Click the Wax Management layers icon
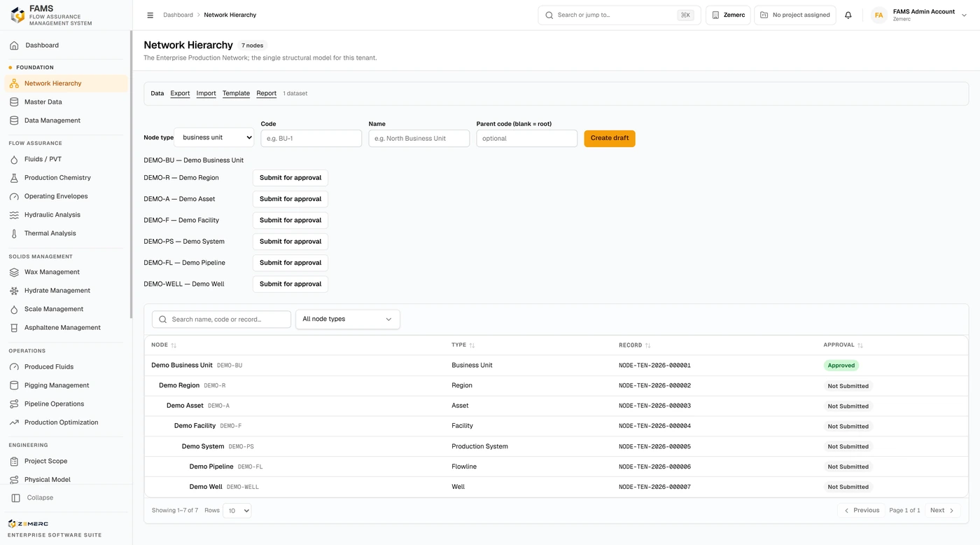Image resolution: width=980 pixels, height=545 pixels. click(x=14, y=272)
